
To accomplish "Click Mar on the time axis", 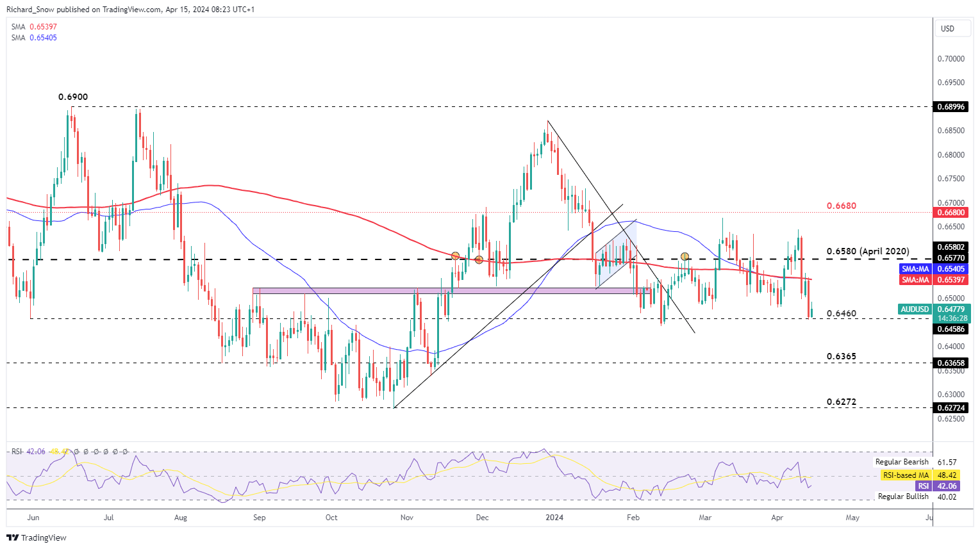I will coord(705,517).
